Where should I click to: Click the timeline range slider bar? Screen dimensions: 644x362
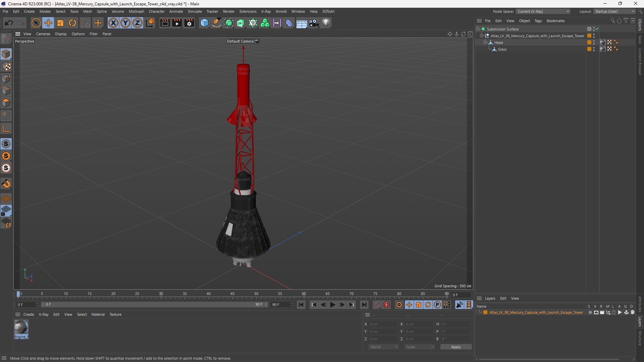155,305
